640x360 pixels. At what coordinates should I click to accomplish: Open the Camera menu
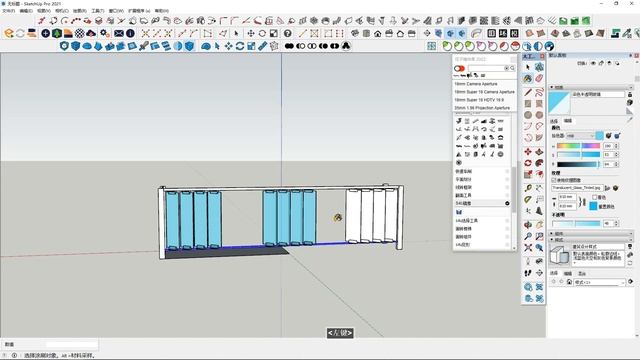pyautogui.click(x=62, y=11)
